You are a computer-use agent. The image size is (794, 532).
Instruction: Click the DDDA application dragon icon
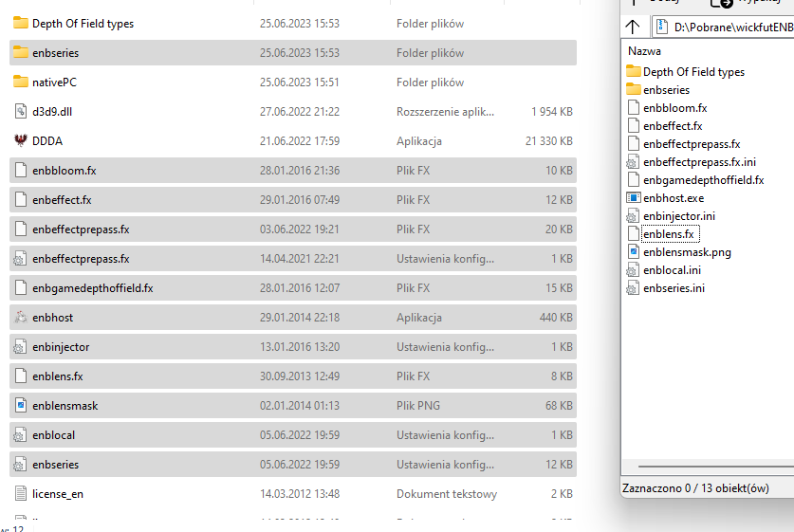20,140
